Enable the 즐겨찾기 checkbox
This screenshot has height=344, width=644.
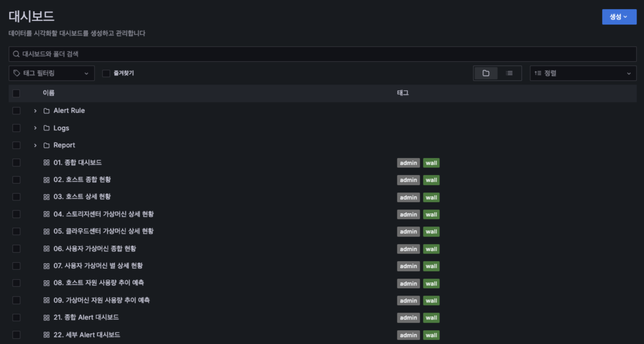tap(106, 73)
